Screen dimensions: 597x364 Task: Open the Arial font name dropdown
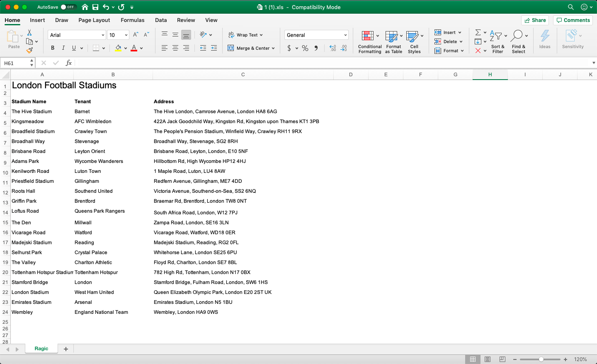click(103, 35)
